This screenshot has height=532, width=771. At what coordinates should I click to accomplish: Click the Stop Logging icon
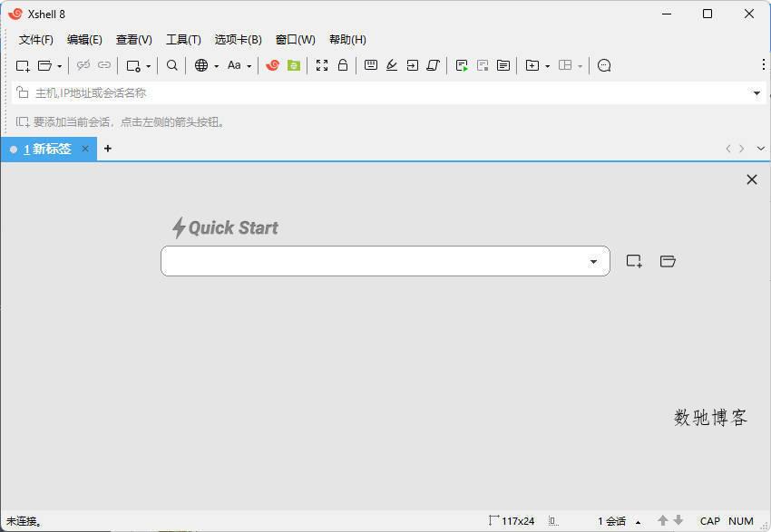coord(483,65)
